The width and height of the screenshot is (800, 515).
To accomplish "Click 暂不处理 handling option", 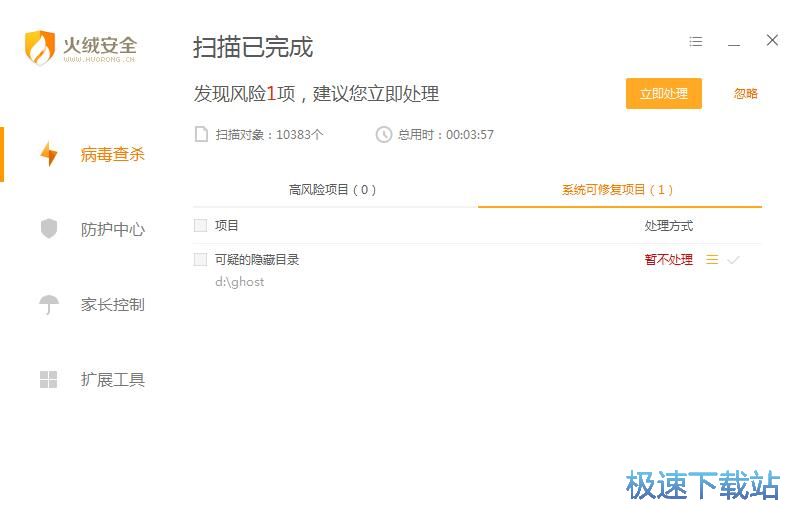I will pyautogui.click(x=668, y=259).
